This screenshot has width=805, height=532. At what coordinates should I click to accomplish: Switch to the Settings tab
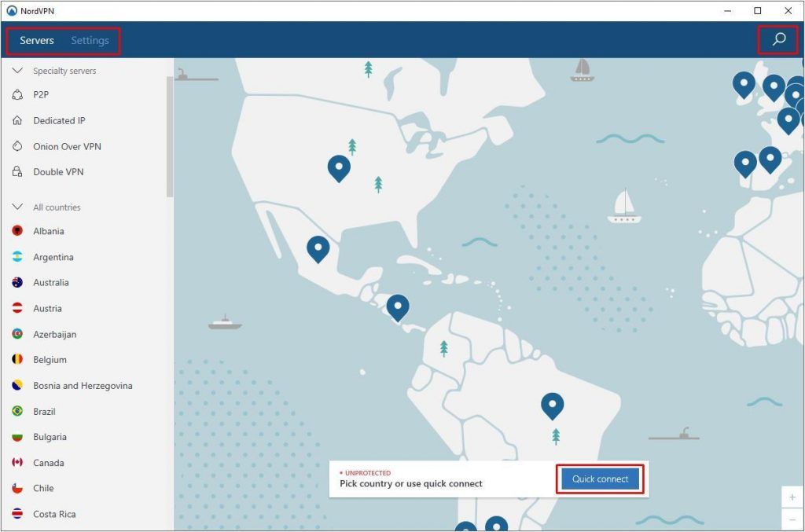(90, 40)
